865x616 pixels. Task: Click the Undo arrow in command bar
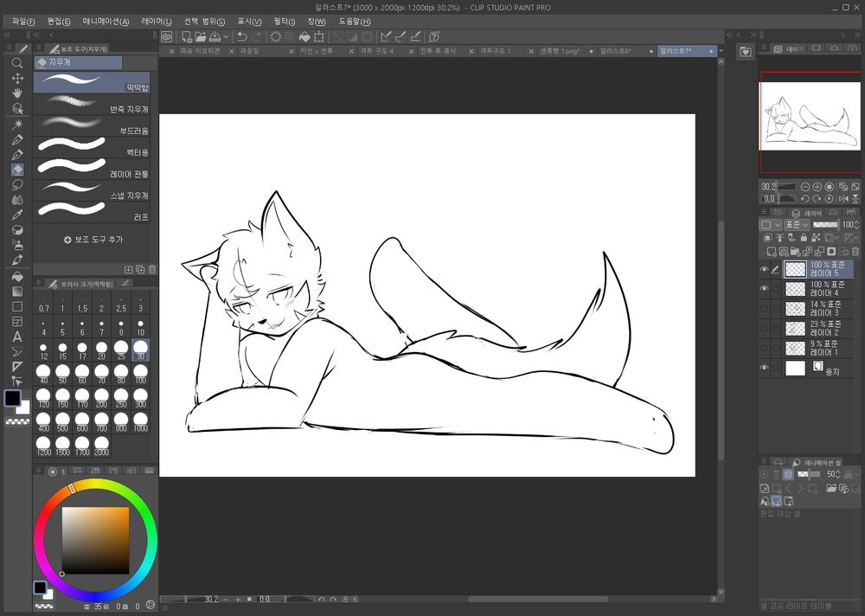243,36
